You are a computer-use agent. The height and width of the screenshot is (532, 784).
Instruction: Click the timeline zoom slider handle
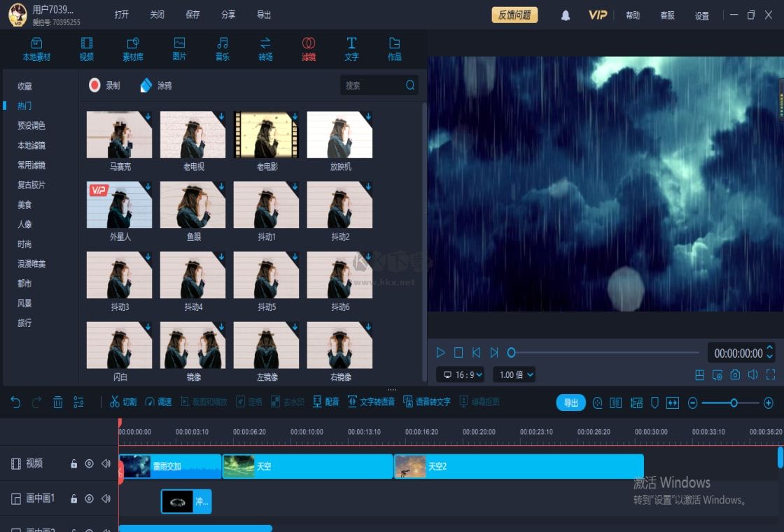(734, 403)
